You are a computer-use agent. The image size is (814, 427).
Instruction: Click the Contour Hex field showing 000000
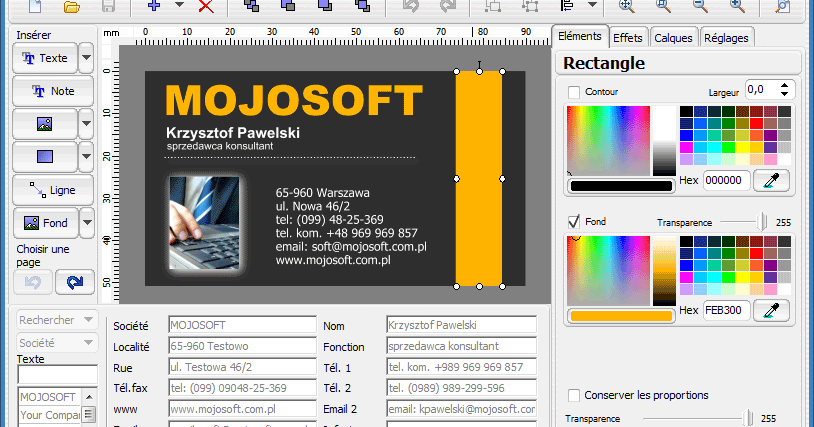point(726,181)
